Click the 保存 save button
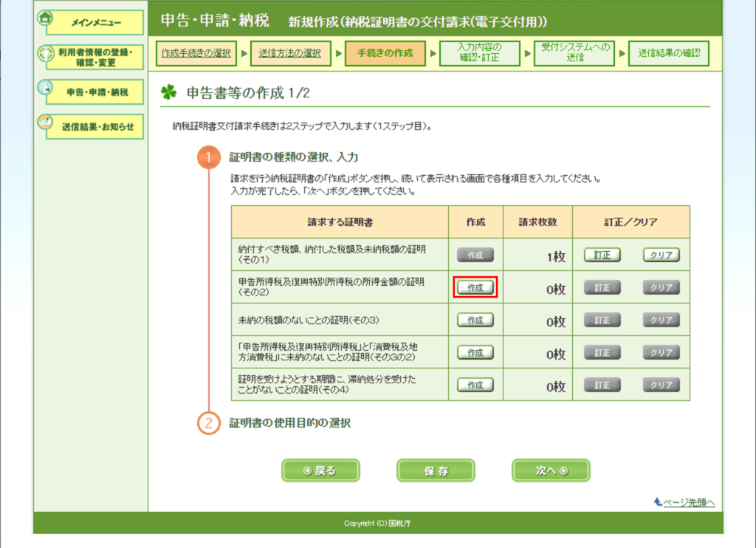The image size is (756, 548). 436,470
